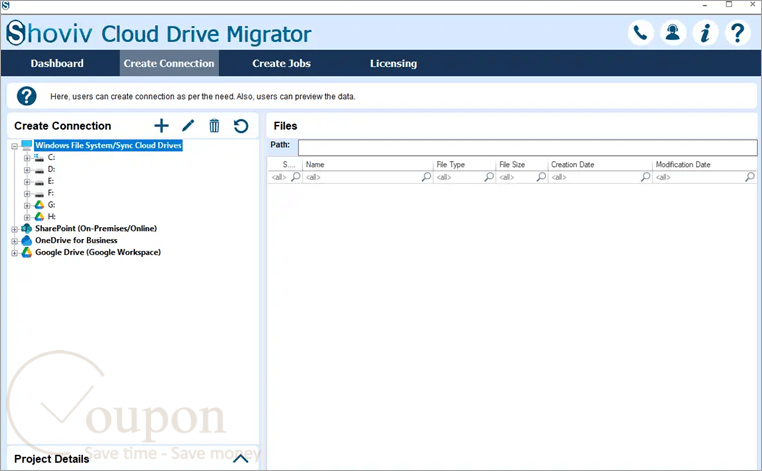Delete connection with trash icon
Screen dimensions: 762x471
tap(214, 126)
